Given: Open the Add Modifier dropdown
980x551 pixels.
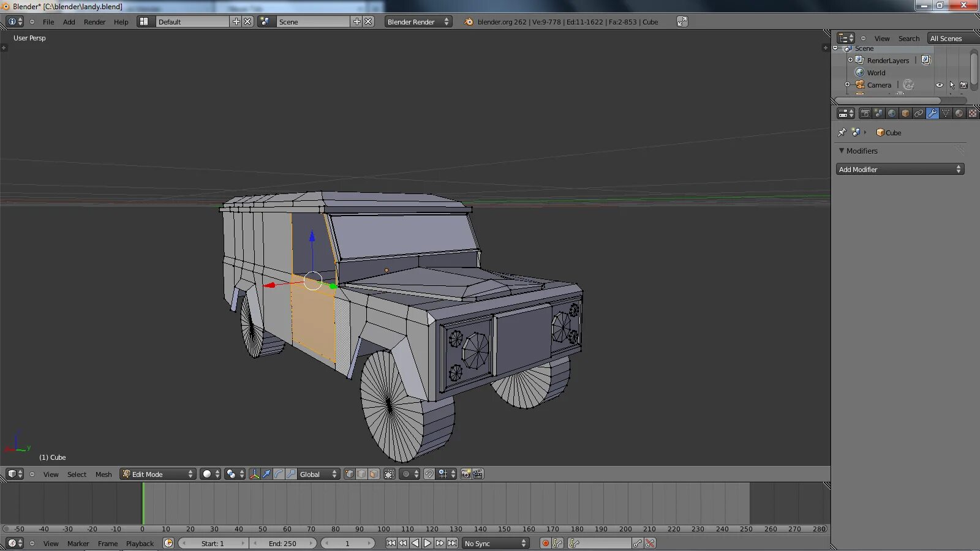Looking at the screenshot, I should 900,169.
